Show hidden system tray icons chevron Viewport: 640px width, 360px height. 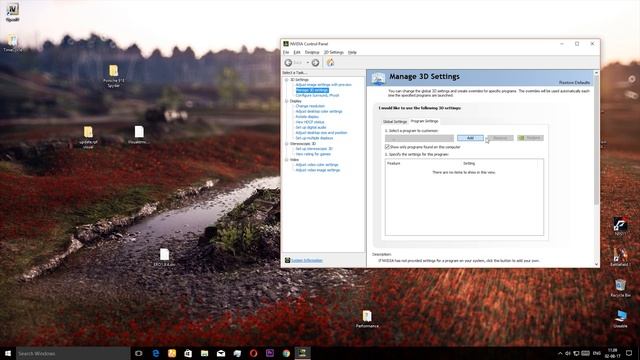click(560, 353)
